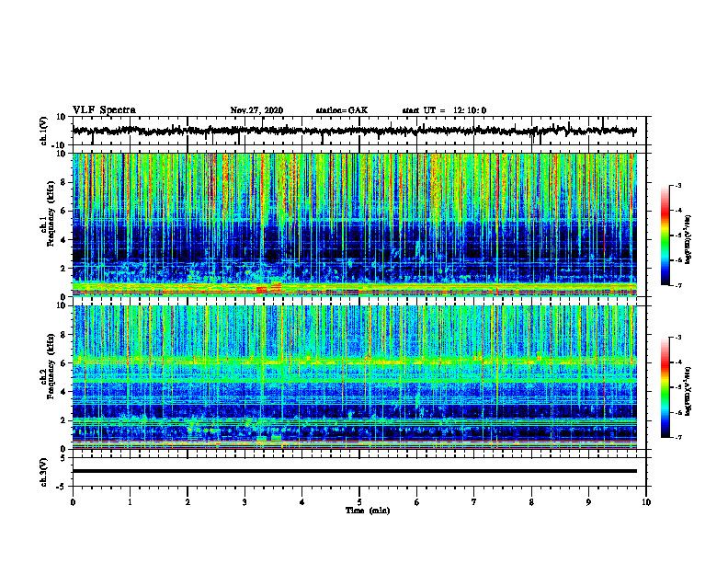Select the ch.1 "Frequency (kHz)" axis label
Viewport: 728px width, 563px height.
click(x=51, y=213)
